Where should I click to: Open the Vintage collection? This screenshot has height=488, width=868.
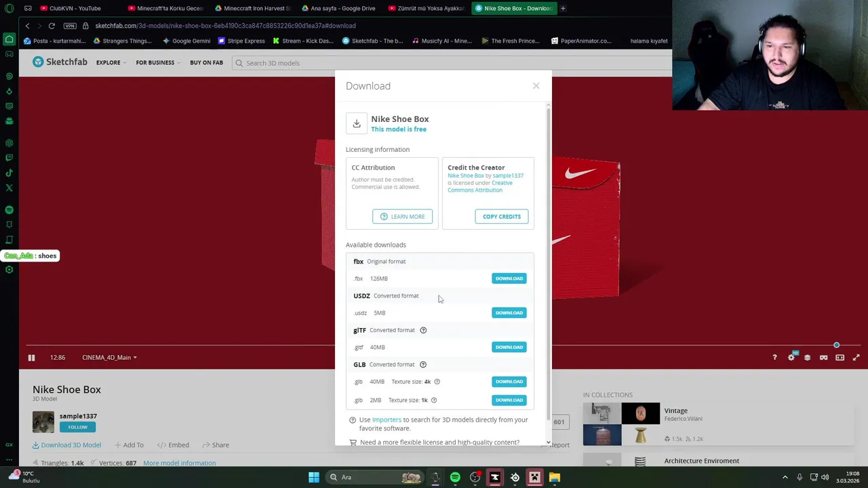pyautogui.click(x=676, y=411)
